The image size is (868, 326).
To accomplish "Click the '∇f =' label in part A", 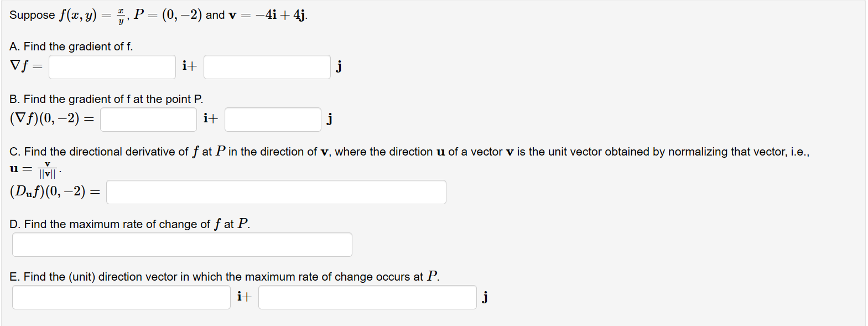I will [26, 66].
